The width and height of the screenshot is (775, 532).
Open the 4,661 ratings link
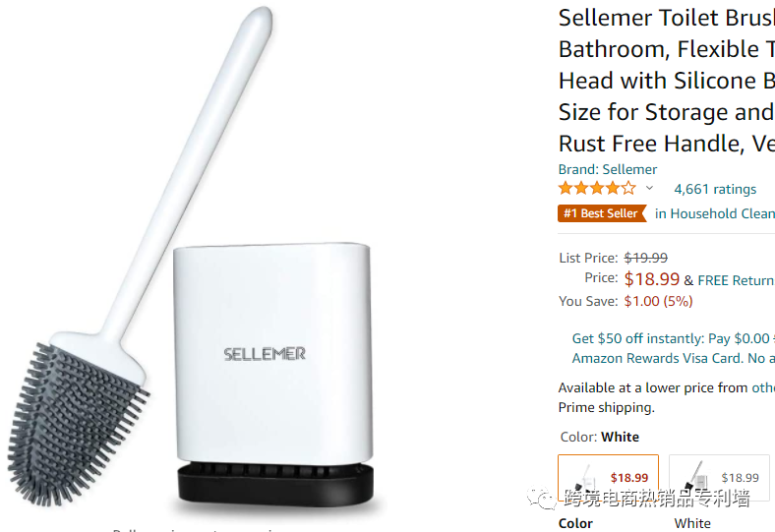click(x=715, y=189)
